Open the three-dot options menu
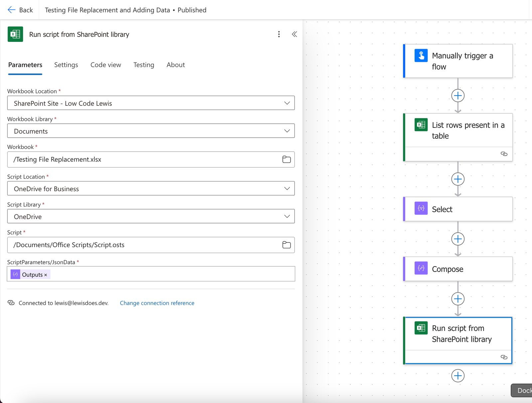This screenshot has width=532, height=403. [279, 34]
